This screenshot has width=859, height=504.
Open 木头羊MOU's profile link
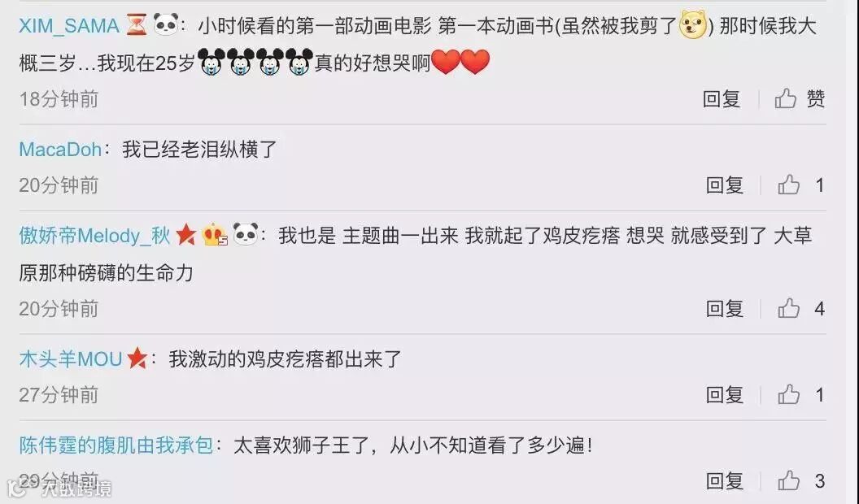pos(71,359)
